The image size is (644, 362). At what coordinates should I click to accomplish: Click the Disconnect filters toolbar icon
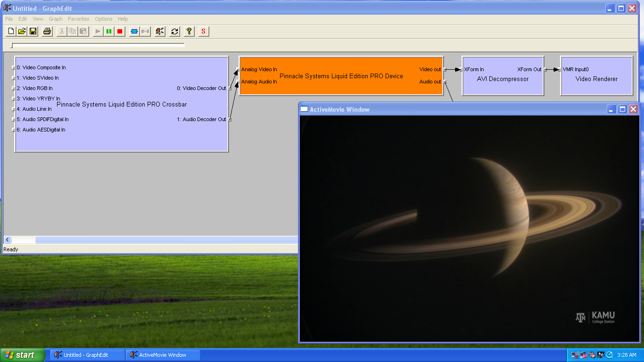(x=145, y=32)
